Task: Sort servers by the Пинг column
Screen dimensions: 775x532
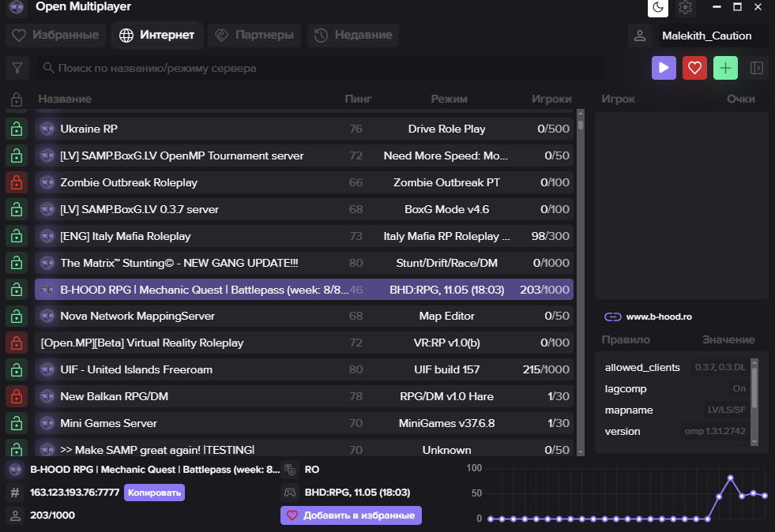Action: 358,99
